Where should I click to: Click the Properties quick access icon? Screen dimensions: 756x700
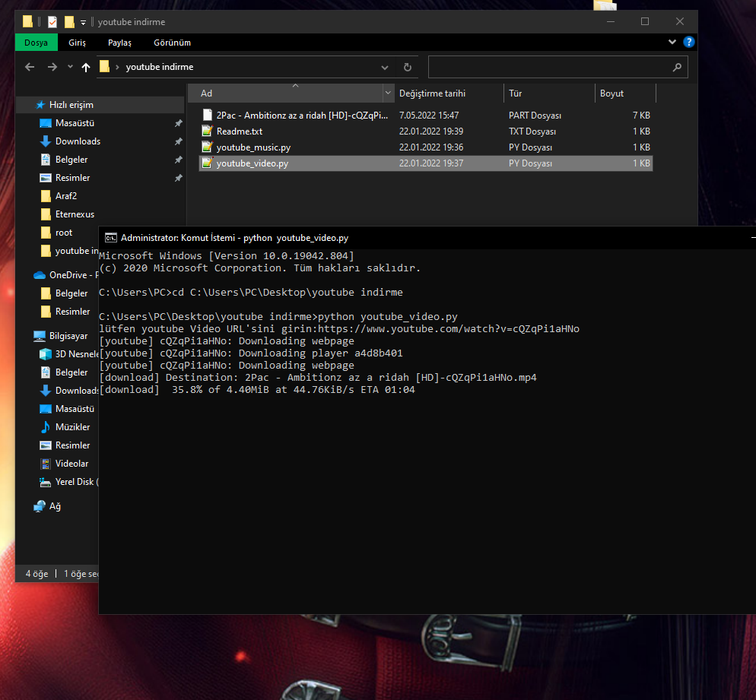tap(52, 22)
